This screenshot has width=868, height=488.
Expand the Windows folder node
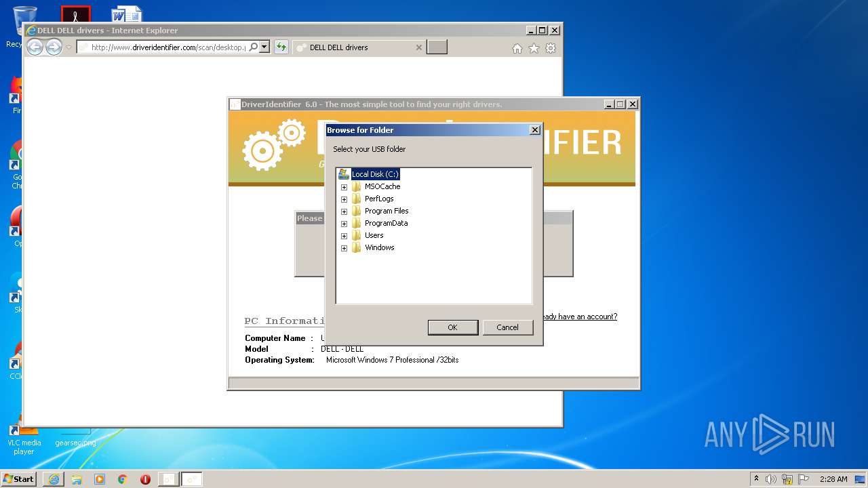[344, 248]
